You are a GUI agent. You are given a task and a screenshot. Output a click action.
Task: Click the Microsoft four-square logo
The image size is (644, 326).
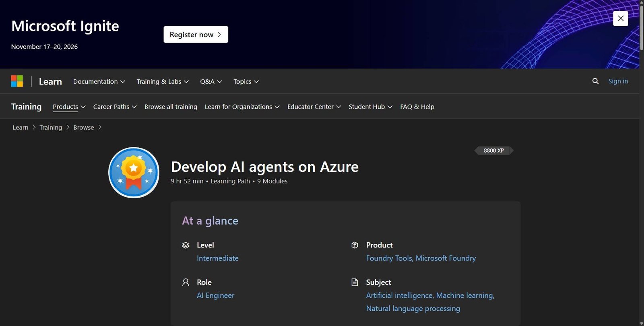point(17,81)
